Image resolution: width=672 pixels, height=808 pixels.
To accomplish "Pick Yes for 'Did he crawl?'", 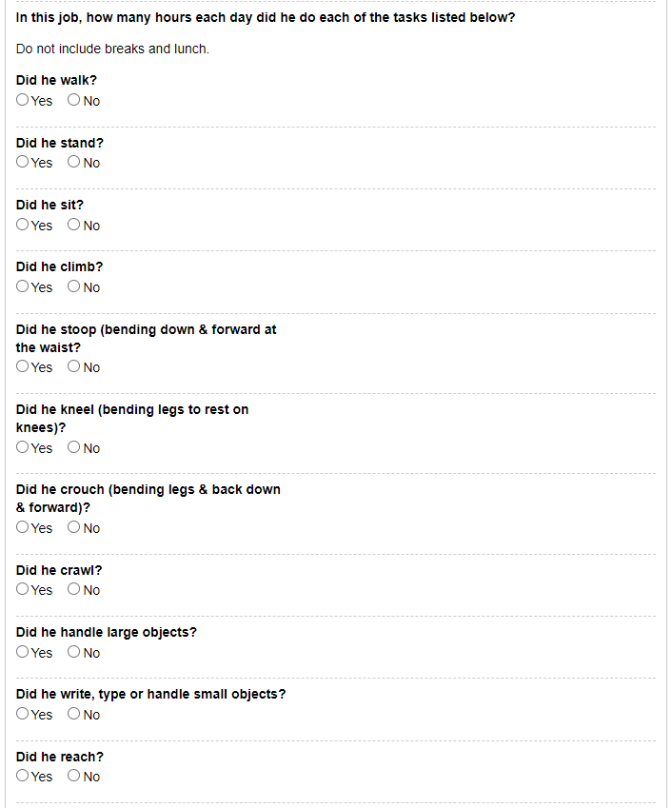I will 23,589.
